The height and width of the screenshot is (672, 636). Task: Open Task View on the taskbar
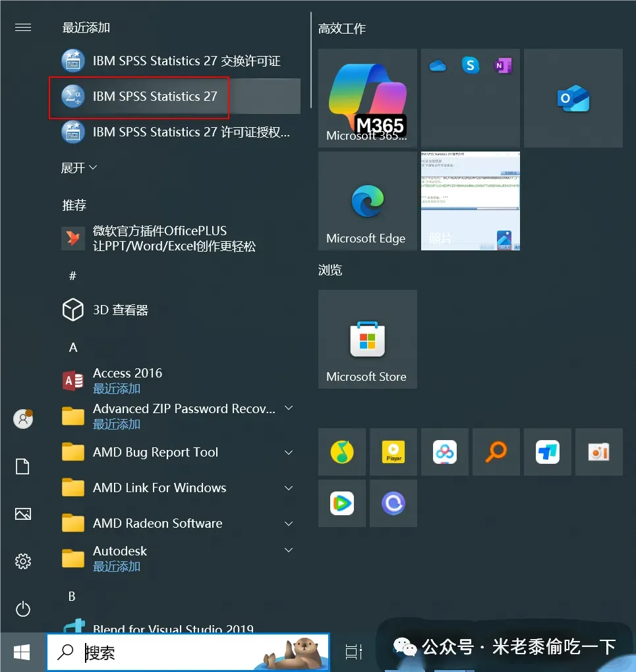[353, 652]
